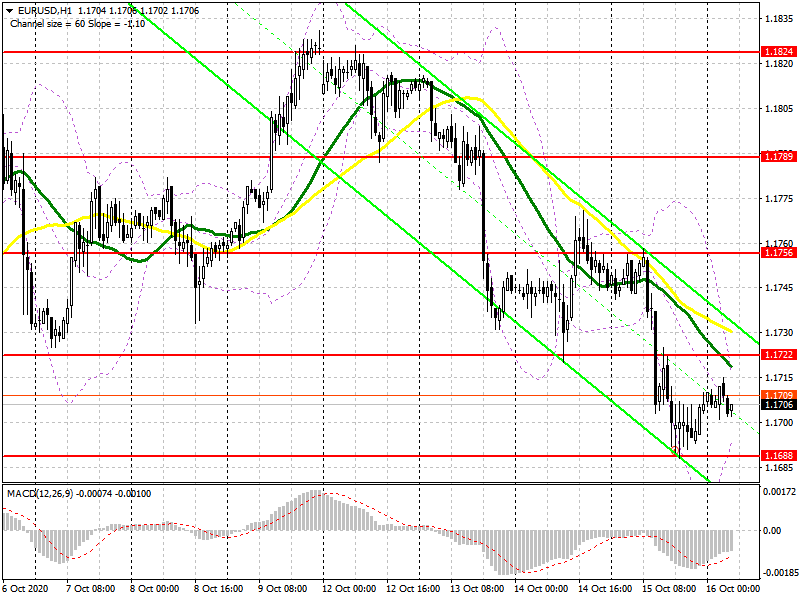Click the 1.1685 price axis label

[779, 467]
